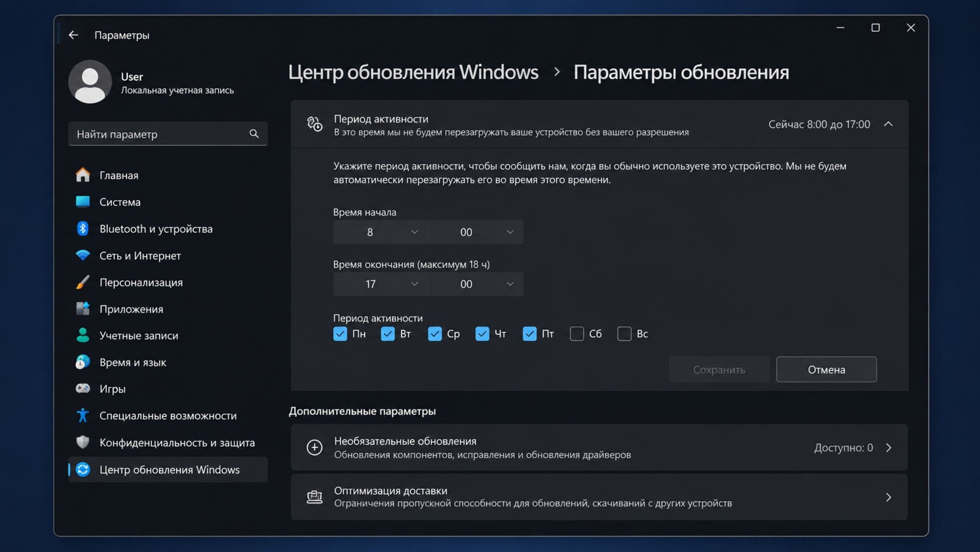This screenshot has width=980, height=552.
Task: Open Оптимизация доставки text label
Action: click(x=391, y=491)
